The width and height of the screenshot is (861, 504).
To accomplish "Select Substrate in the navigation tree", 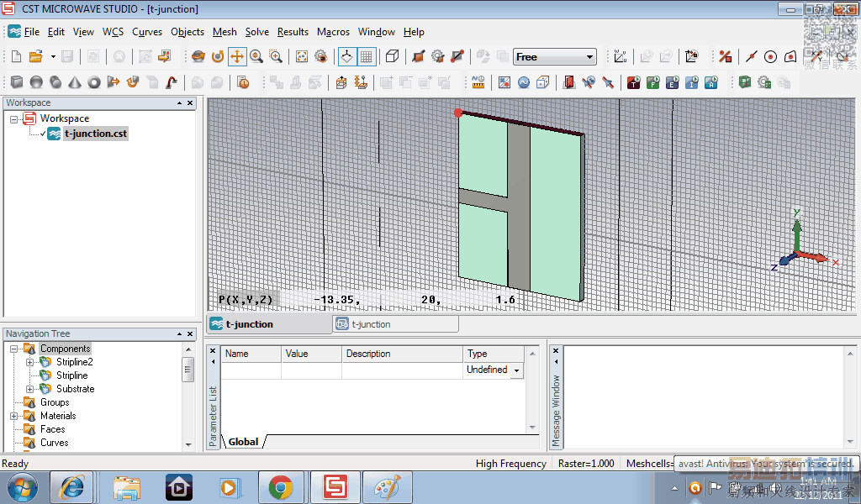I will point(75,389).
